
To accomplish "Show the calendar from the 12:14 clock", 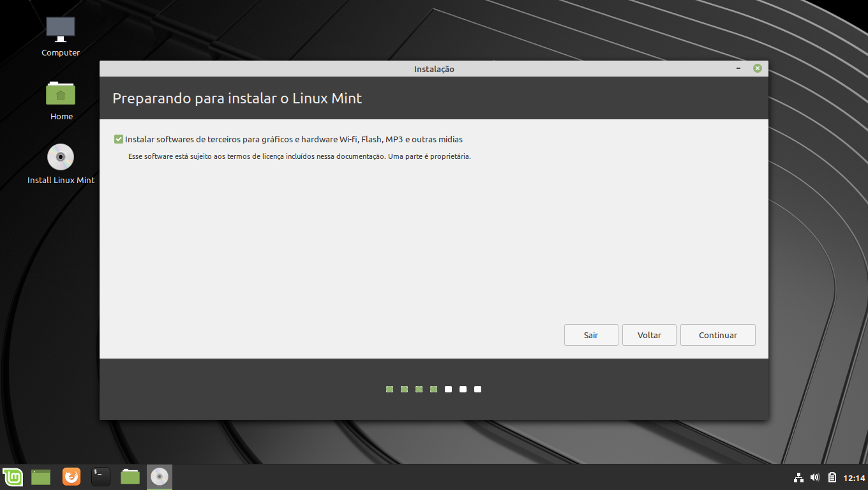I will (x=854, y=478).
